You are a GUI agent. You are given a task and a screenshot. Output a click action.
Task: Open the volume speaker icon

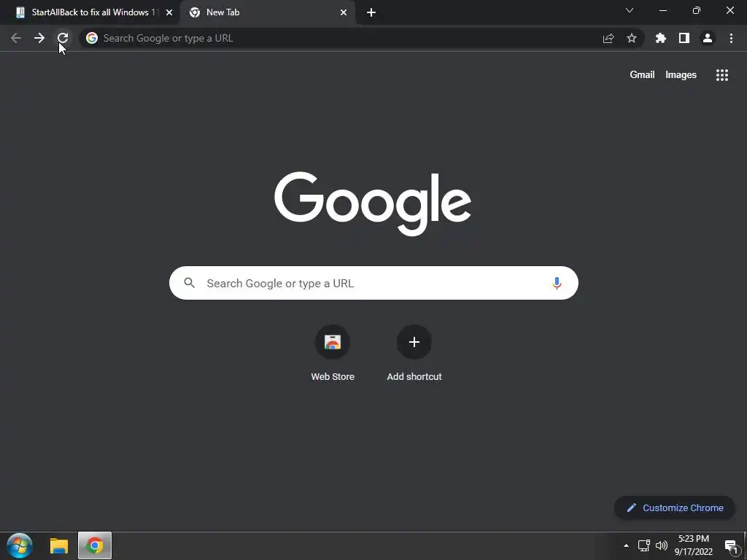coord(661,545)
